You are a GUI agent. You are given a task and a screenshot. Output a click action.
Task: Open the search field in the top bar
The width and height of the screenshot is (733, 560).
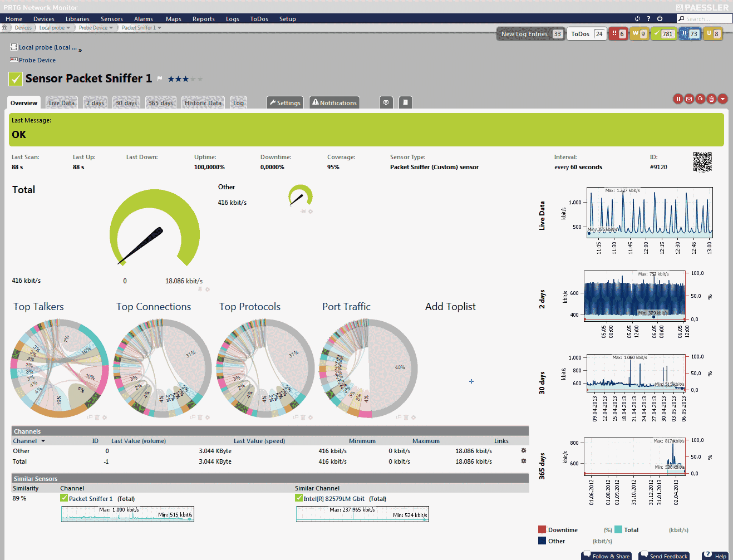click(x=704, y=18)
